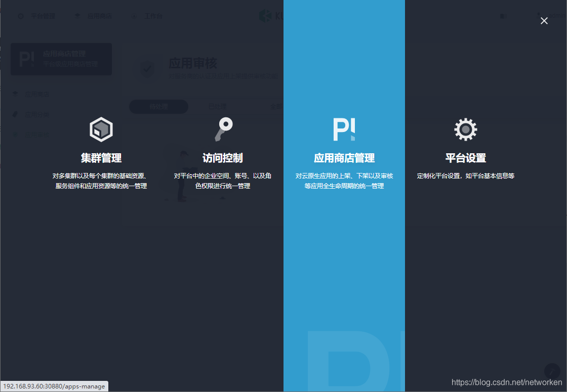Open 集群管理 heading
Screen dimensions: 567x392
(x=101, y=158)
